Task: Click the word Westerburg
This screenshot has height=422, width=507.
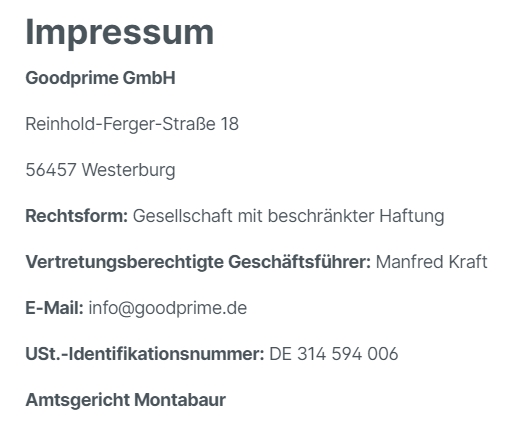Action: click(x=129, y=170)
